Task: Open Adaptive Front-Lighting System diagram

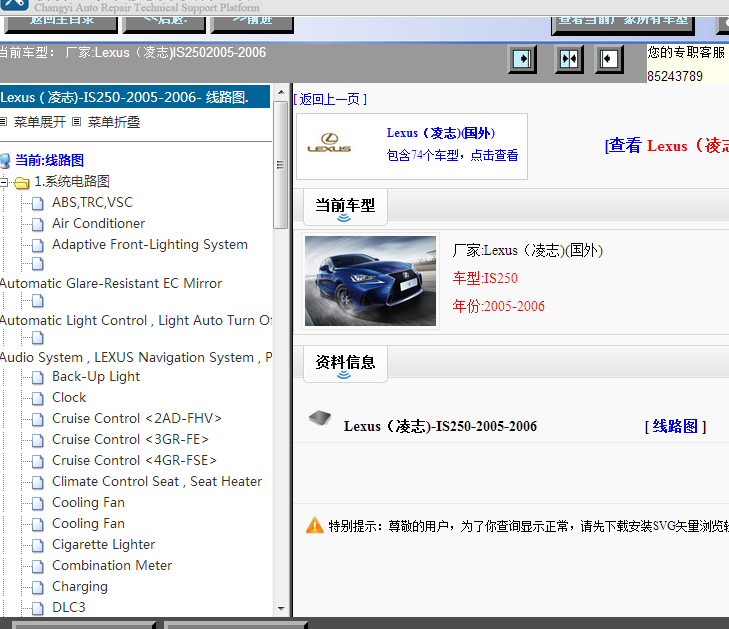Action: coord(150,245)
